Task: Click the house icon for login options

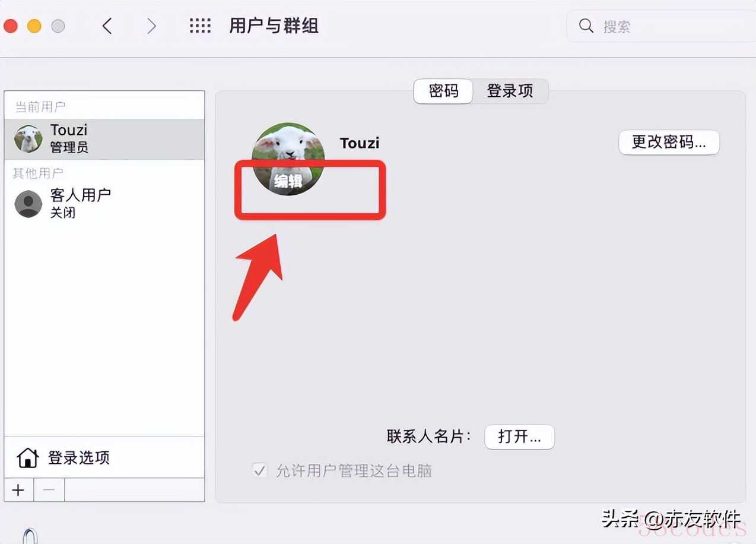Action: 28,458
